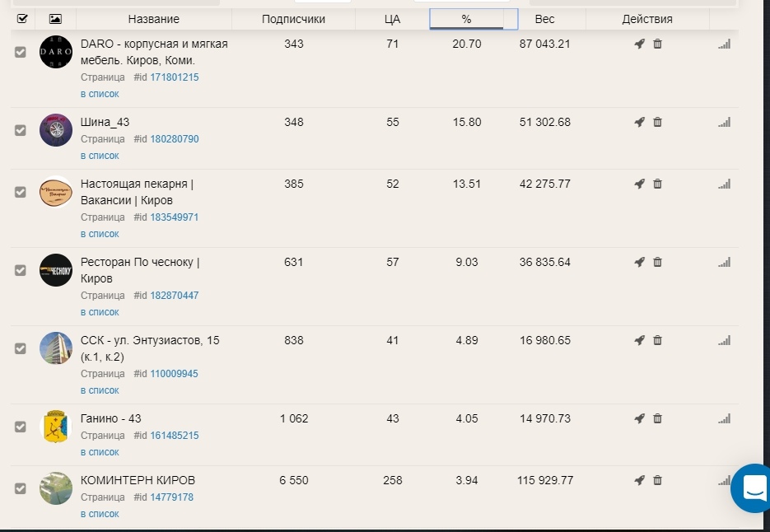Open statistics bars for Ганино - 43

pyautogui.click(x=725, y=418)
